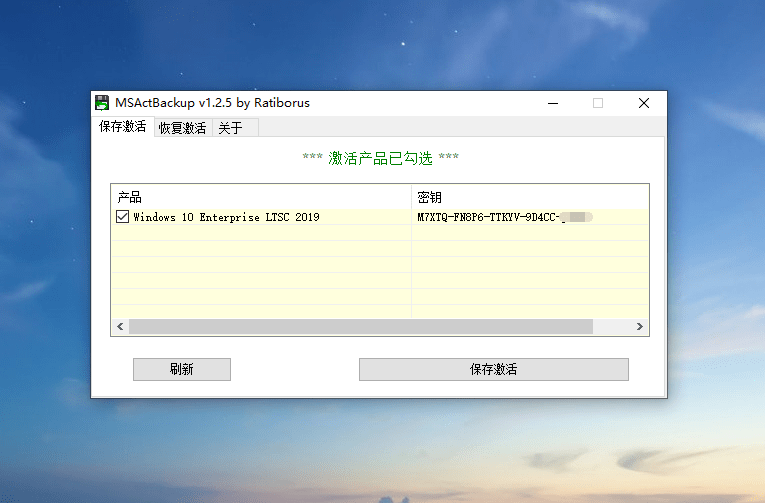This screenshot has height=503, width=765.
Task: Close the MSActBackup window
Action: click(x=644, y=103)
